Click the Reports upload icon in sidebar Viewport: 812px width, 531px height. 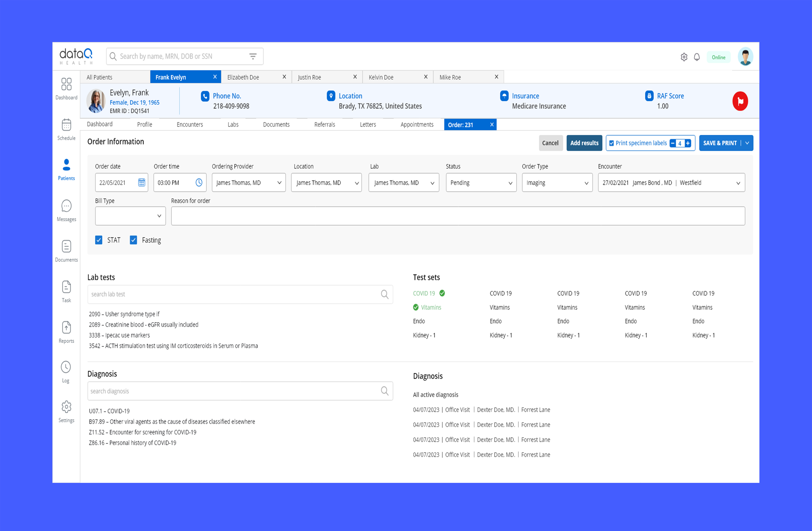coord(66,328)
